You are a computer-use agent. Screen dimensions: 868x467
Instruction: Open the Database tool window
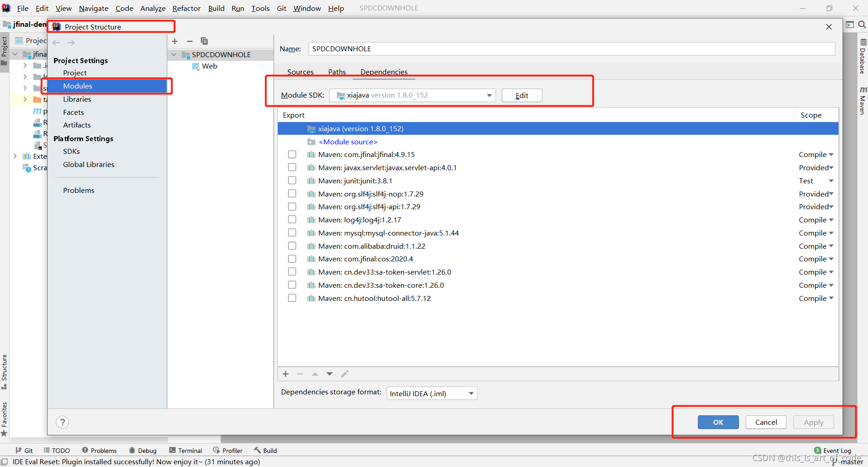[x=863, y=56]
